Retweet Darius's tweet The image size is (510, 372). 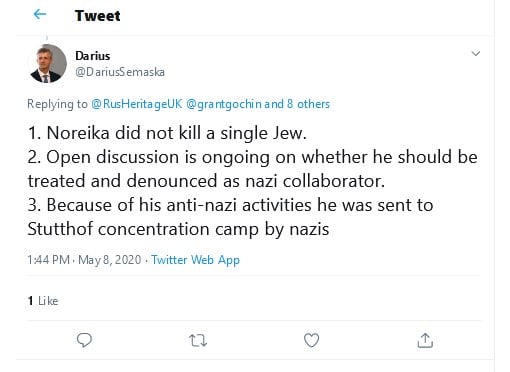(198, 341)
